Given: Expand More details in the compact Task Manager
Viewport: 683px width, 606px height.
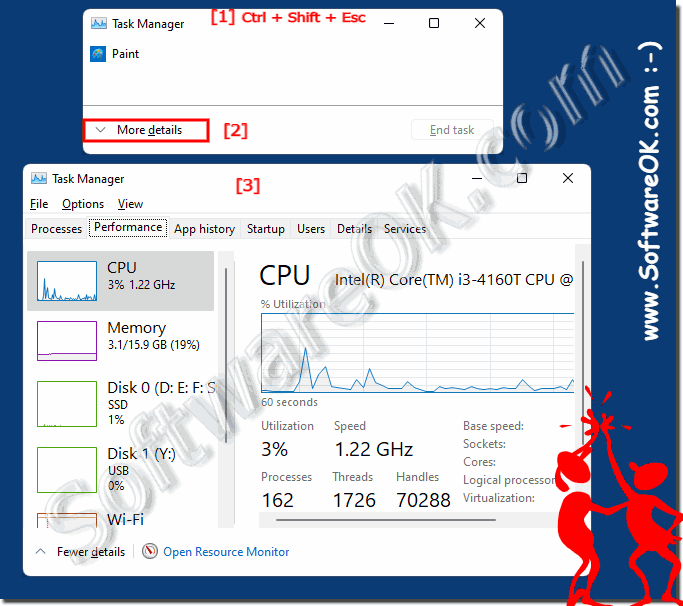Looking at the screenshot, I should pos(146,130).
